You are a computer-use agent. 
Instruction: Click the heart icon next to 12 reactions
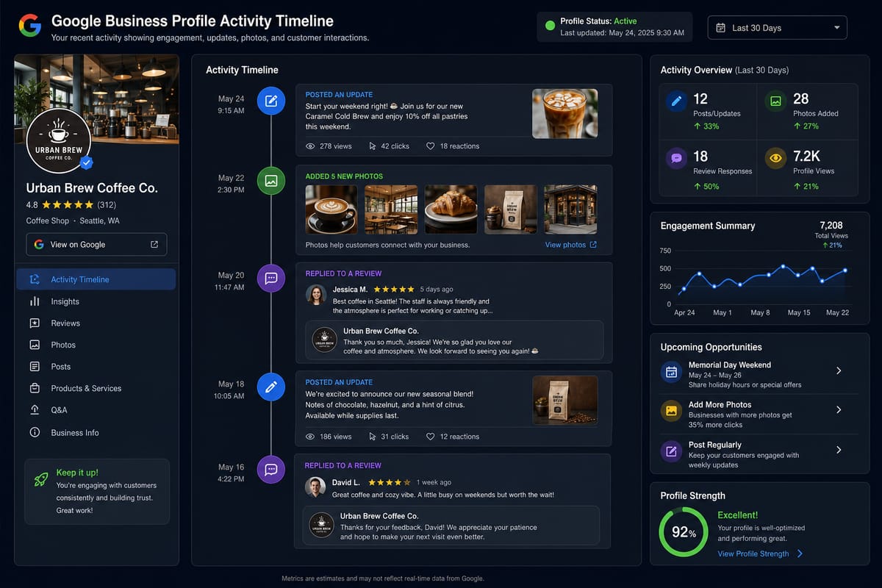click(431, 437)
